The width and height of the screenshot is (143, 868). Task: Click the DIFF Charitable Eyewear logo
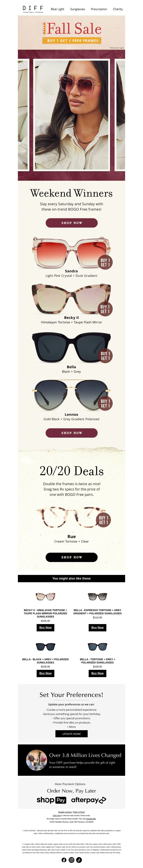click(33, 9)
